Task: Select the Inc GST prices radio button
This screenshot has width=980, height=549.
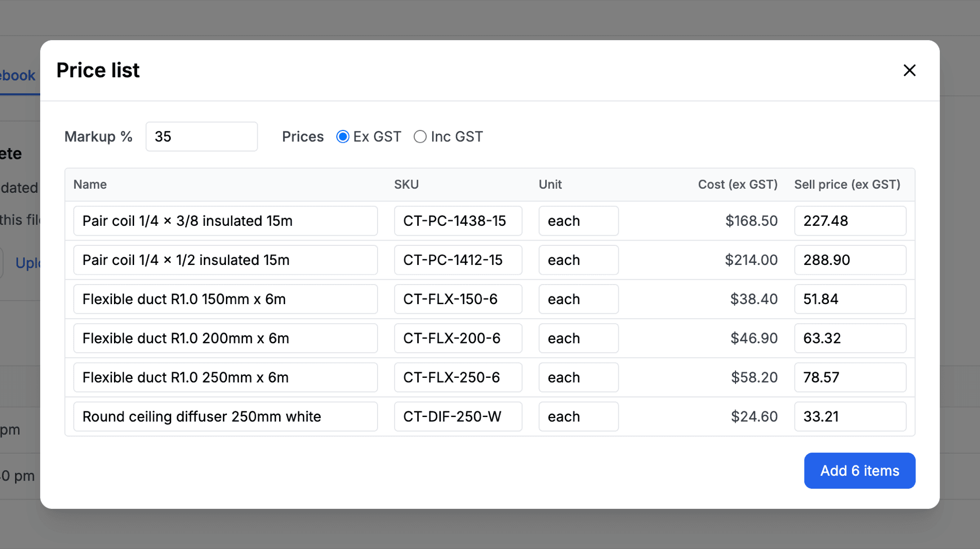Action: pos(420,137)
